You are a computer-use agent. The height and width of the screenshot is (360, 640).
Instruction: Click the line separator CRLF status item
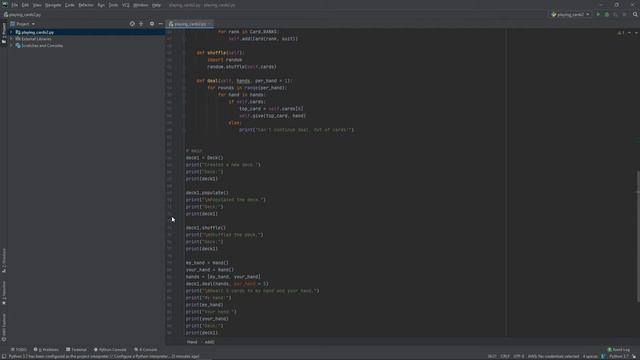tap(505, 356)
